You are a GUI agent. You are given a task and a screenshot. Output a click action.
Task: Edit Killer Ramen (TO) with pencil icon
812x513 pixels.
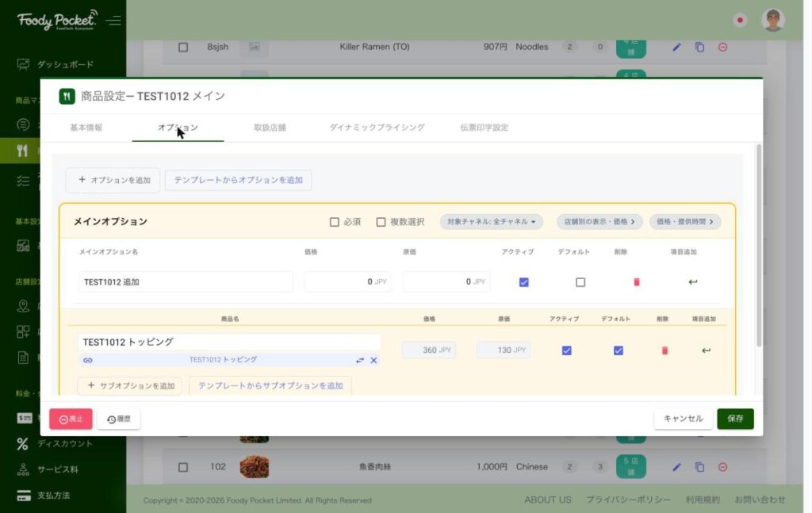(x=676, y=47)
